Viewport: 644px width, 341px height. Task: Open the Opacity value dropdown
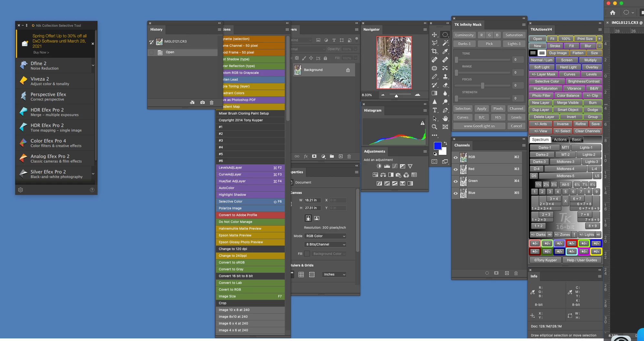coord(355,49)
